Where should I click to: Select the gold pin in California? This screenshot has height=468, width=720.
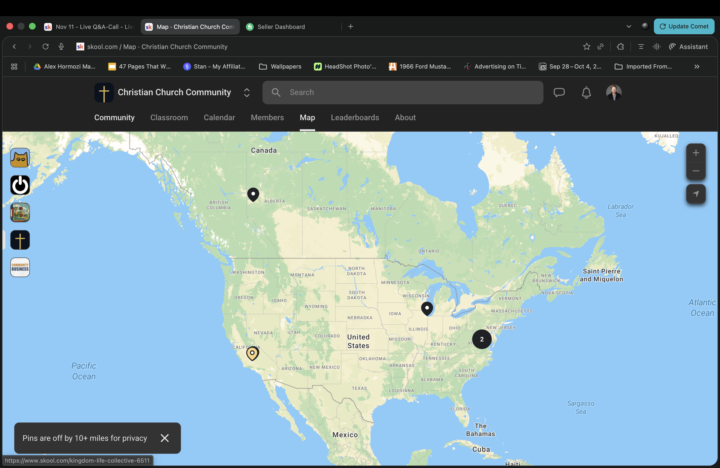pos(252,352)
